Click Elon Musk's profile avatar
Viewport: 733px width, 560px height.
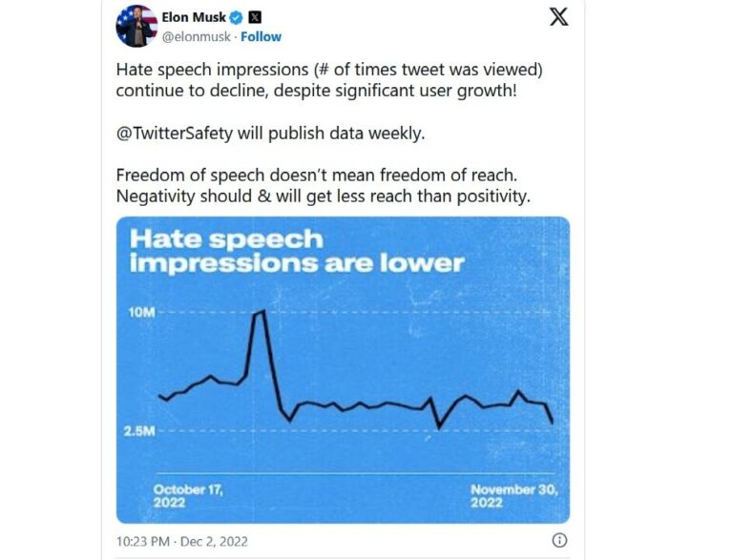[136, 26]
